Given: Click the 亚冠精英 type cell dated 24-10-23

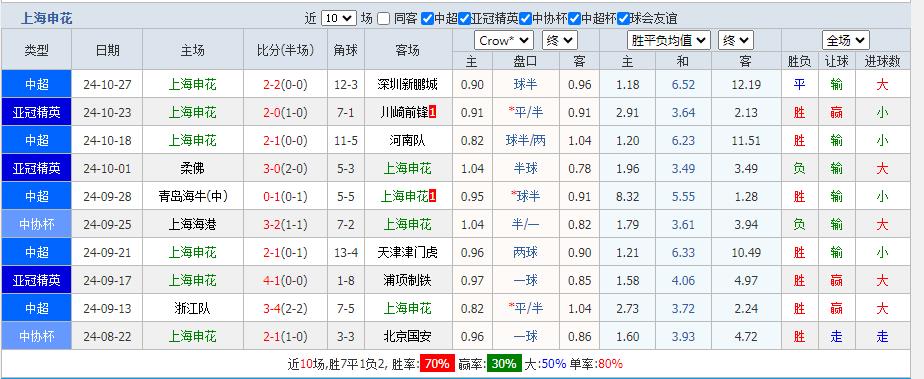Looking at the screenshot, I should click(37, 112).
